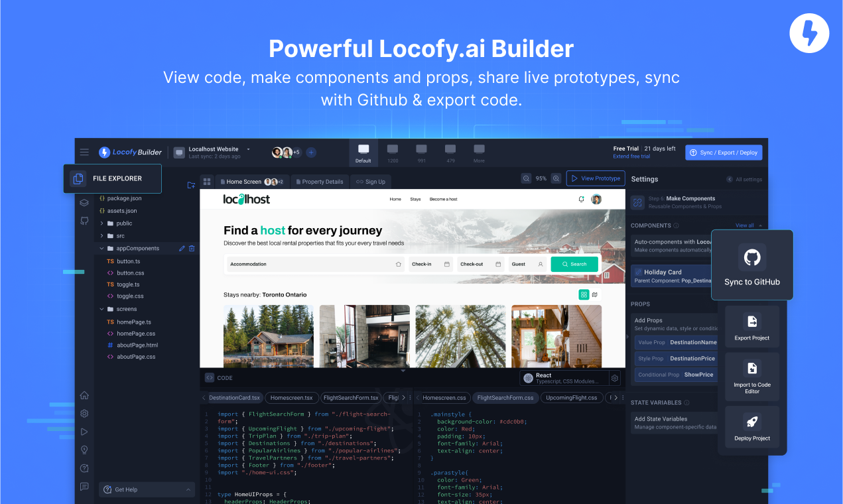Click the View all components link
The height and width of the screenshot is (504, 843).
point(745,225)
